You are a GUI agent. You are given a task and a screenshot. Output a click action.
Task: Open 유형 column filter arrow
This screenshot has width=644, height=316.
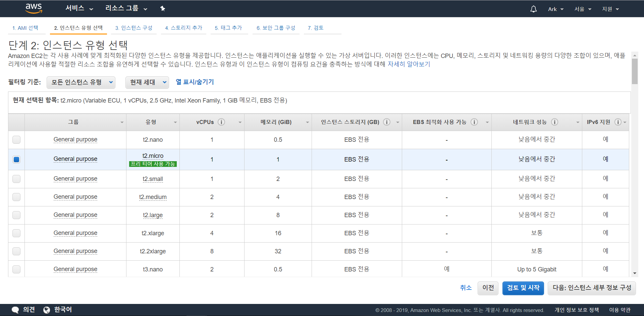(175, 122)
